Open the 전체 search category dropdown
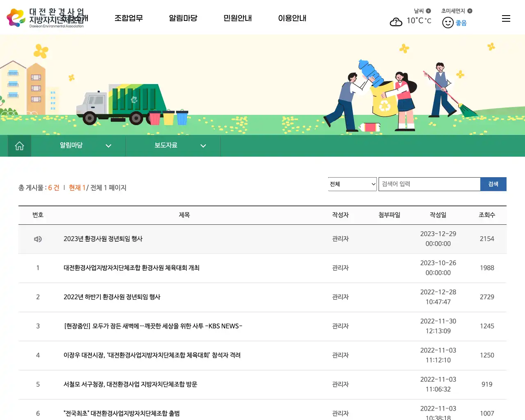 click(x=352, y=184)
